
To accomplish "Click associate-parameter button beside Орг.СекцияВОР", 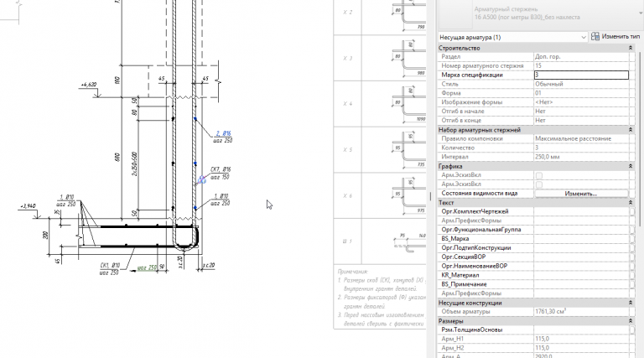I will [x=631, y=257].
